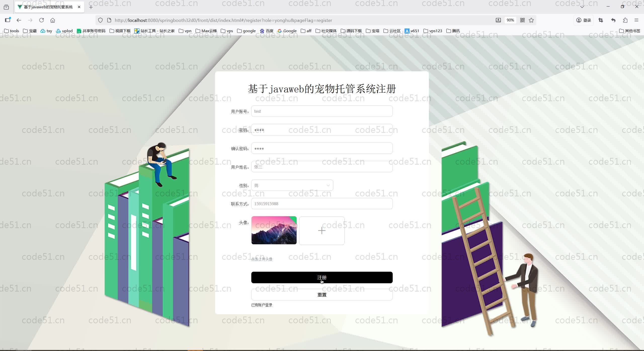
Task: Click the 重置 reset button
Action: [321, 294]
